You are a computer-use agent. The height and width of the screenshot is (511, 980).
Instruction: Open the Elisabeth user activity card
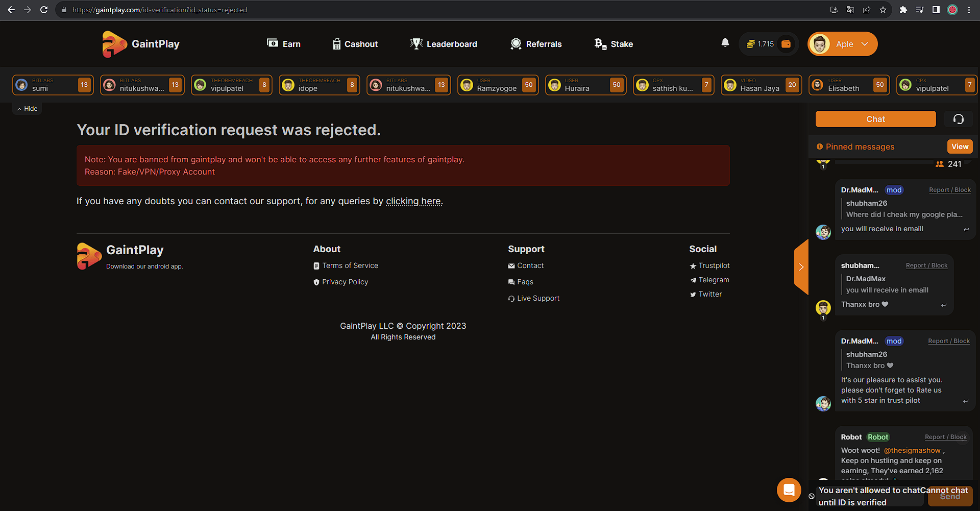point(849,85)
